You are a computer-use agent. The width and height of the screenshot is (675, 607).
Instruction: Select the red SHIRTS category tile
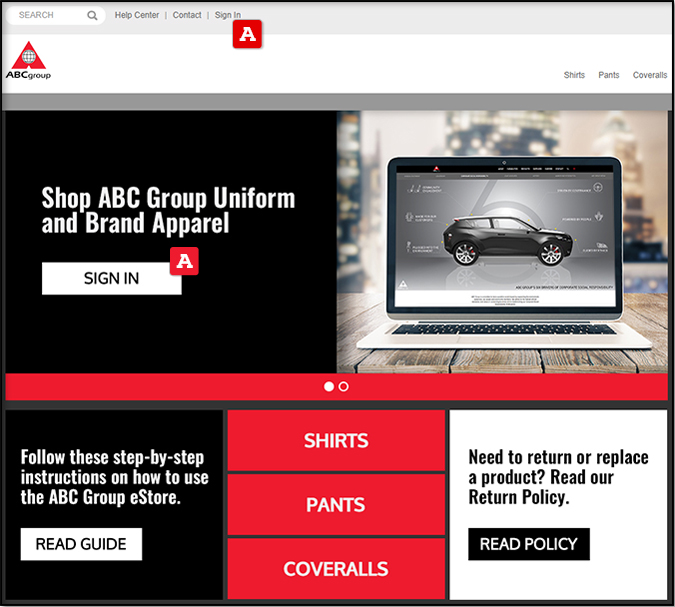coord(336,440)
